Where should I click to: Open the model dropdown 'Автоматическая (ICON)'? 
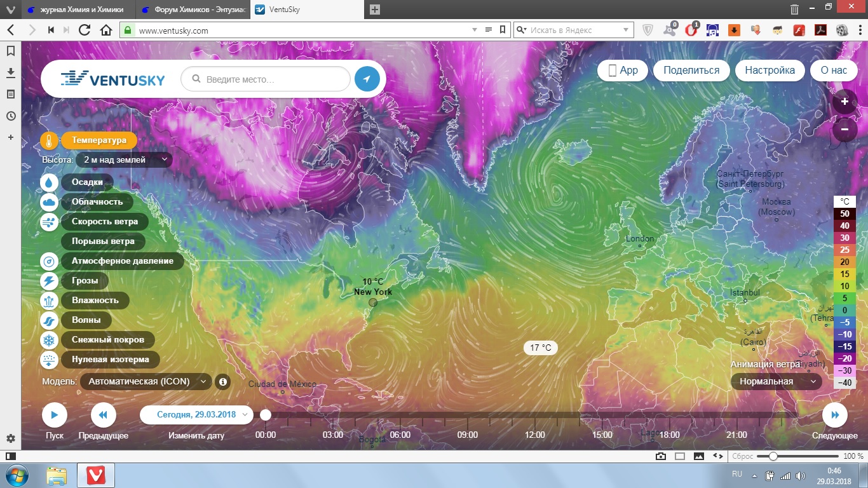(146, 382)
